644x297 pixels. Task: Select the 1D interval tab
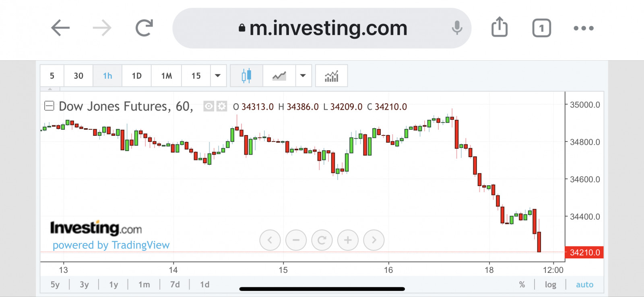(x=136, y=76)
